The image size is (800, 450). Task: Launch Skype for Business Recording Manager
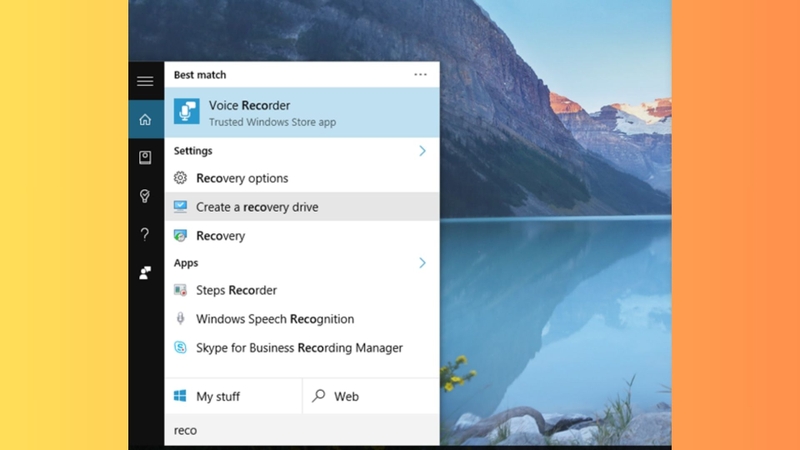[302, 347]
